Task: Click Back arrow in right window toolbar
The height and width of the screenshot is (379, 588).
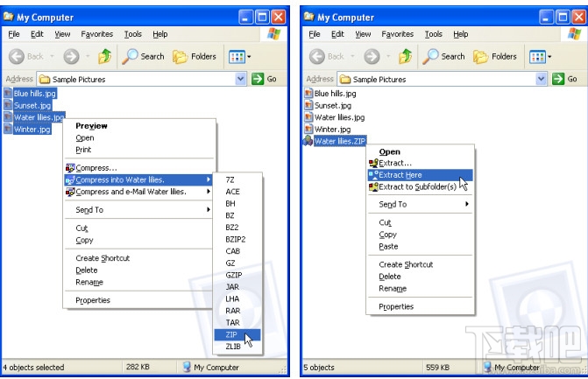Action: point(317,57)
